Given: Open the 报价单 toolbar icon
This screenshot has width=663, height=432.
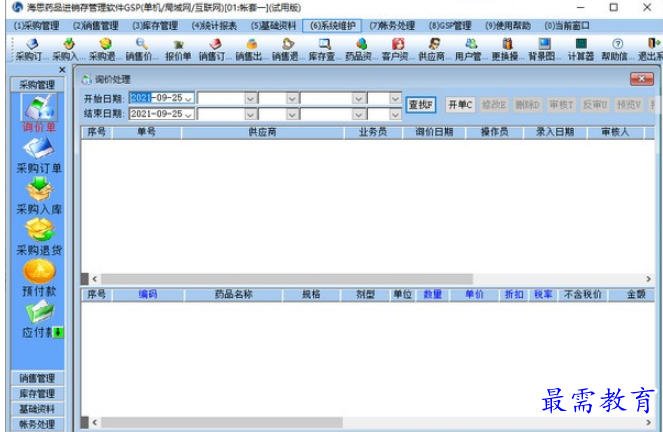Looking at the screenshot, I should pos(178,49).
